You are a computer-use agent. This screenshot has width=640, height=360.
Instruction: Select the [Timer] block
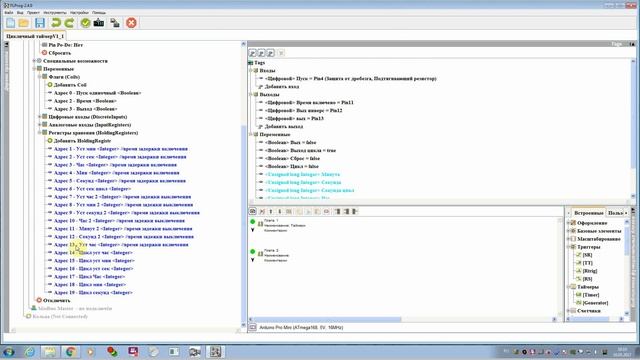tap(591, 295)
